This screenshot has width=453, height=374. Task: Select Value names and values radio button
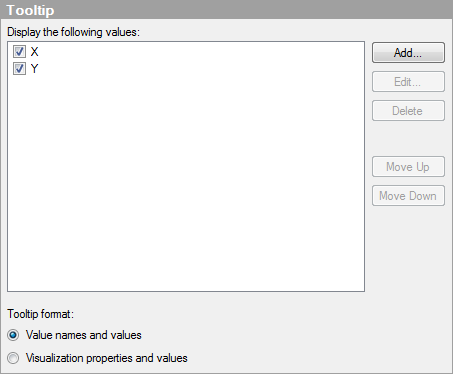pos(13,335)
